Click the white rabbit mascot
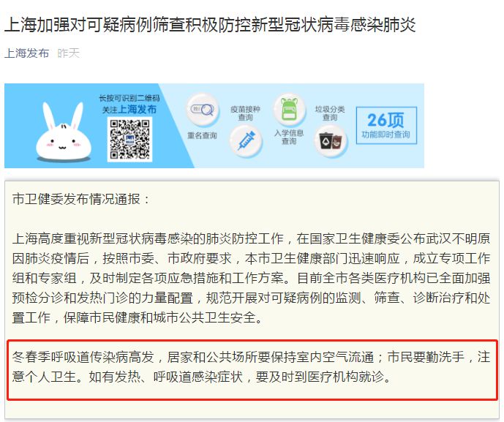Screen dimensions: 504x422 (64, 132)
